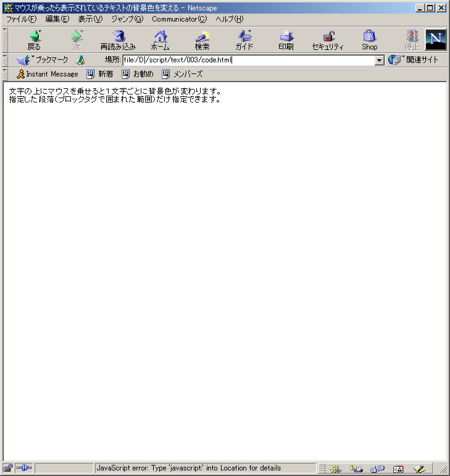450x476 pixels.
Task: Go back with the 戻る button
Action: point(35,40)
